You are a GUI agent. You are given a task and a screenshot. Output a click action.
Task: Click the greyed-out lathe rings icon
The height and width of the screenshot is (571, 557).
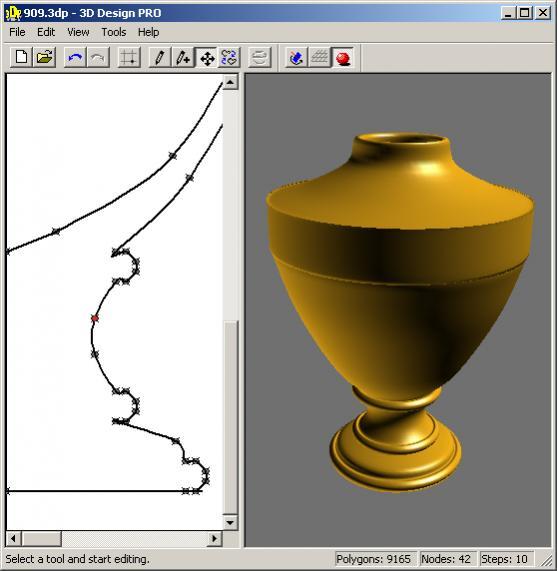pyautogui.click(x=260, y=58)
